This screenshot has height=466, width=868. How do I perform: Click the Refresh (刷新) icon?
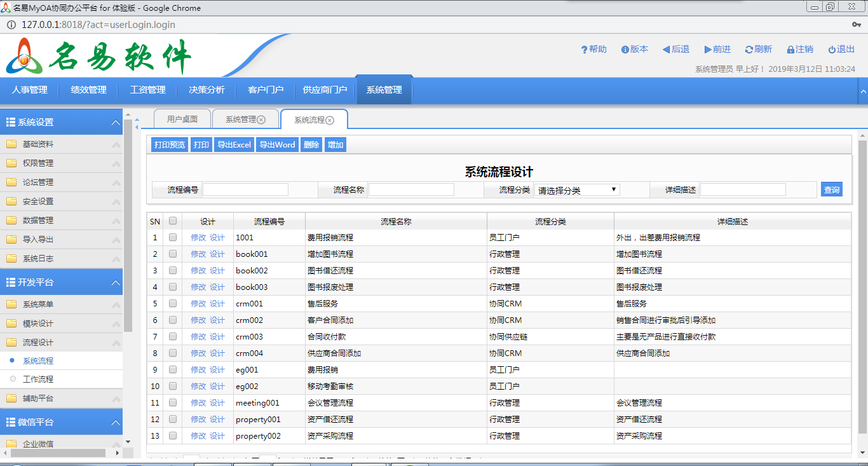click(749, 50)
